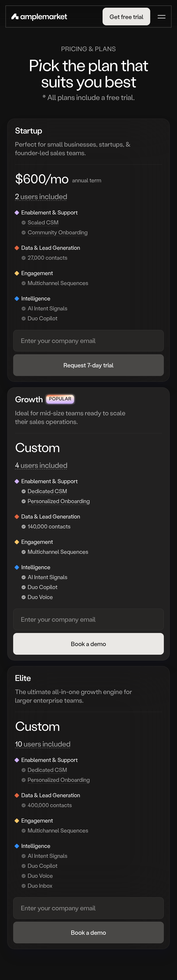
Task: Click the POPULAR badge next to Growth
Action: (x=60, y=399)
